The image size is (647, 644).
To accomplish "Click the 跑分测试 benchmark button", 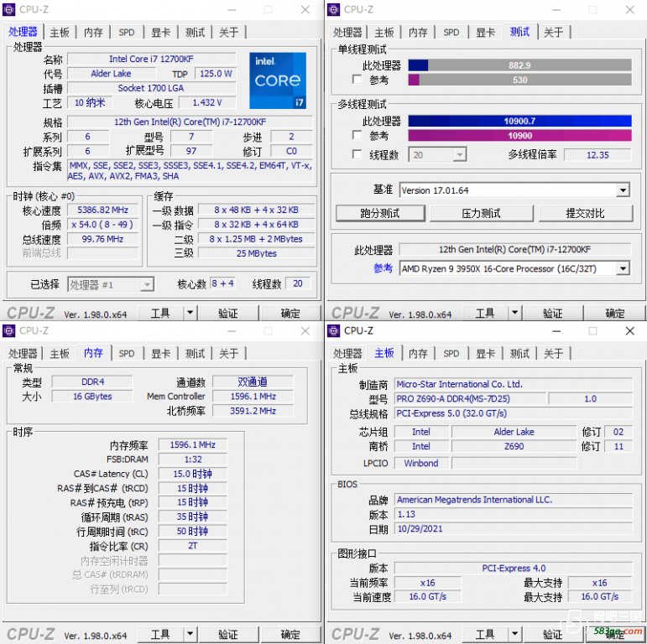I will click(380, 213).
